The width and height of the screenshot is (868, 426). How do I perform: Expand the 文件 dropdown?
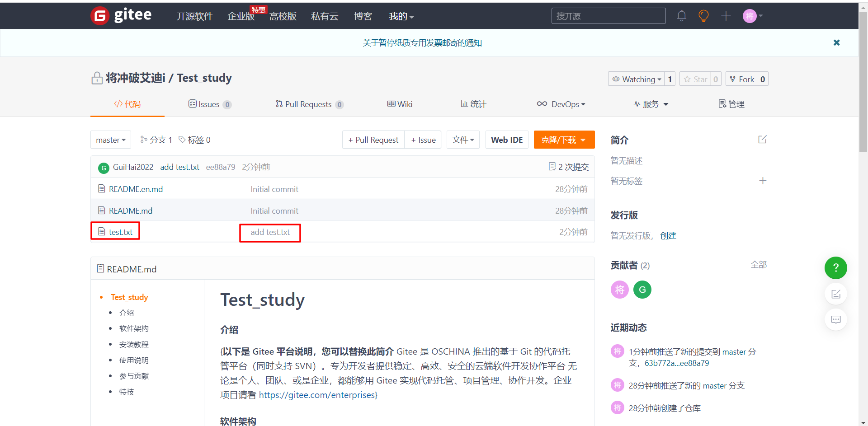(x=463, y=140)
